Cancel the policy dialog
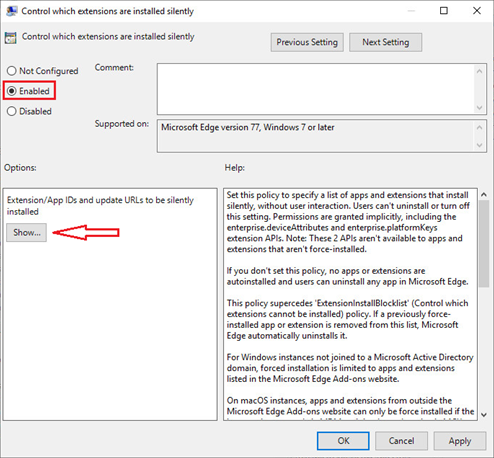Screen dimensions: 494x458 (401, 441)
